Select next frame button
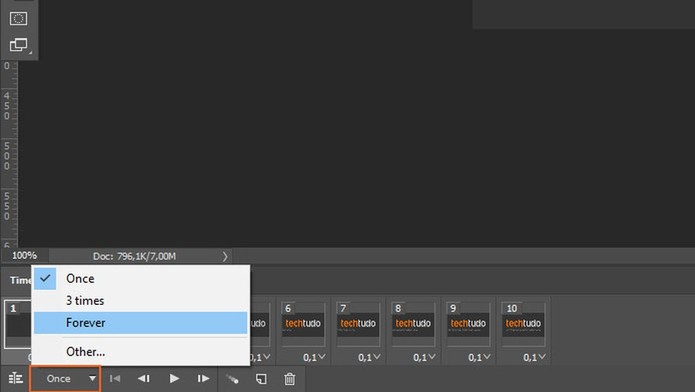This screenshot has height=392, width=695. point(203,379)
